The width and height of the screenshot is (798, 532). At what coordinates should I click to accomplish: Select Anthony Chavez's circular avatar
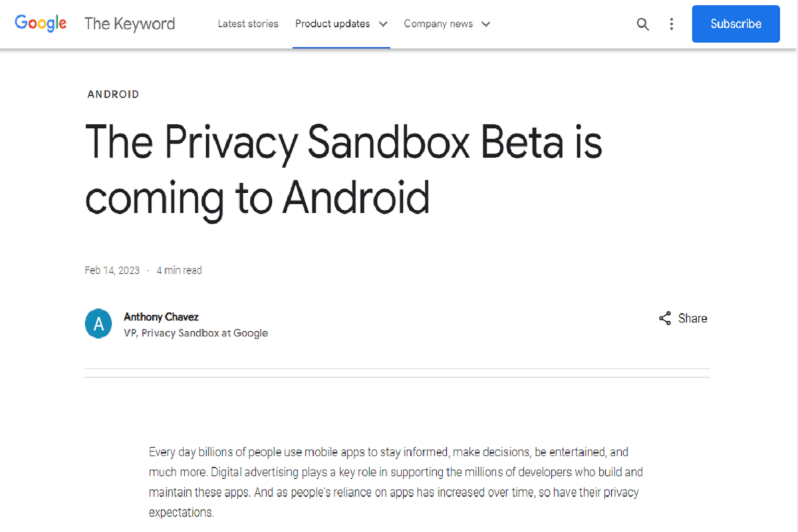pyautogui.click(x=98, y=323)
